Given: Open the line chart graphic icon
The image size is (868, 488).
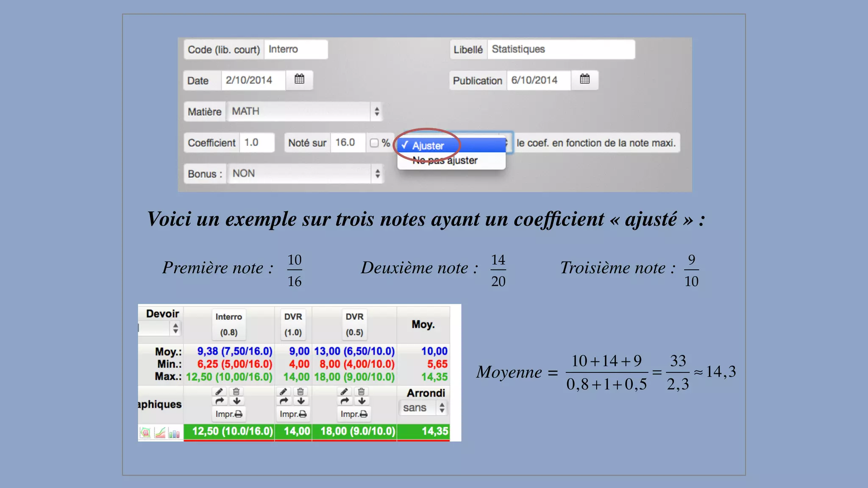Looking at the screenshot, I should [x=160, y=433].
